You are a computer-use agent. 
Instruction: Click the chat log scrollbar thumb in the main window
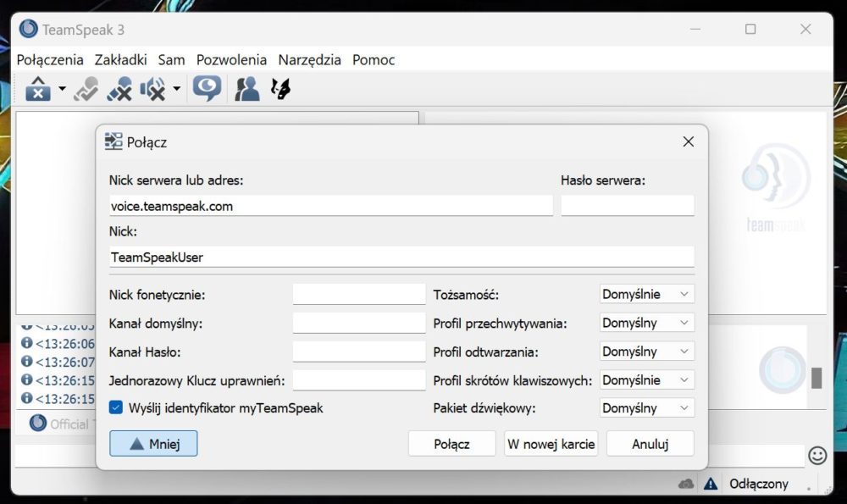click(x=817, y=378)
